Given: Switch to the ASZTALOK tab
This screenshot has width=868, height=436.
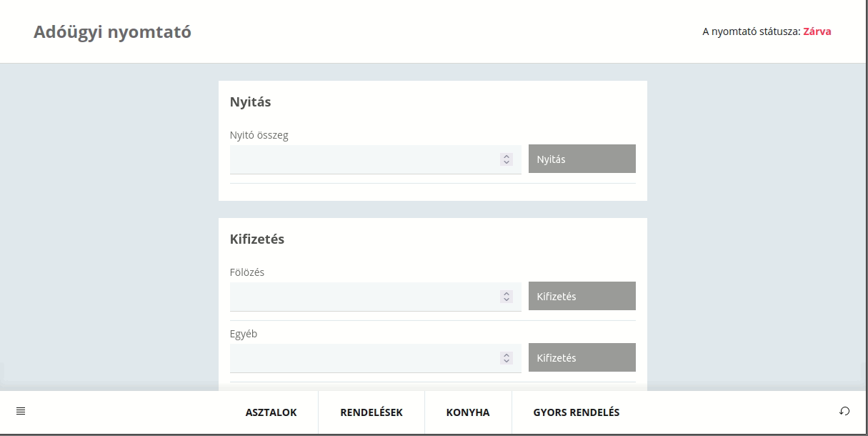Looking at the screenshot, I should pyautogui.click(x=271, y=412).
